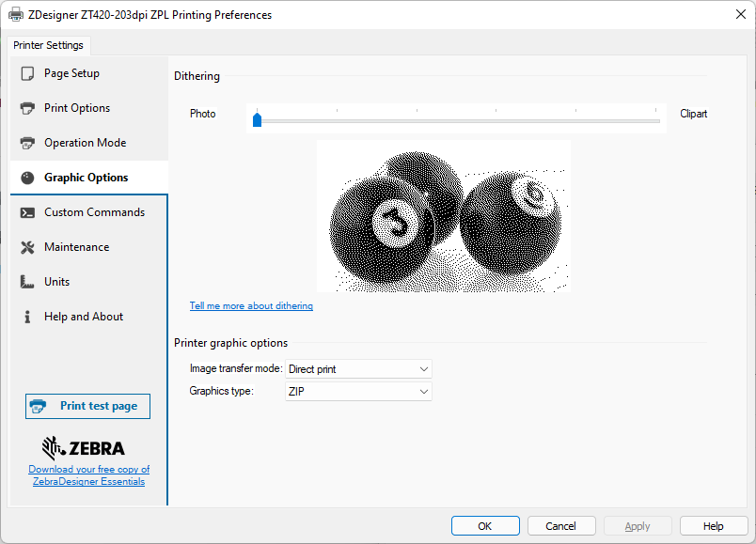Image resolution: width=756 pixels, height=544 pixels.
Task: Click the Custom Commands terminal icon
Action: (27, 212)
